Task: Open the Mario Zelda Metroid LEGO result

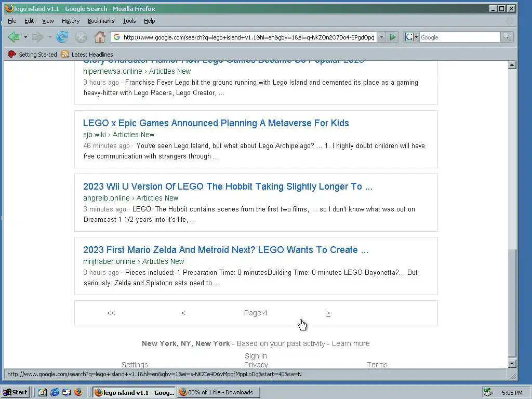Action: pyautogui.click(x=225, y=250)
